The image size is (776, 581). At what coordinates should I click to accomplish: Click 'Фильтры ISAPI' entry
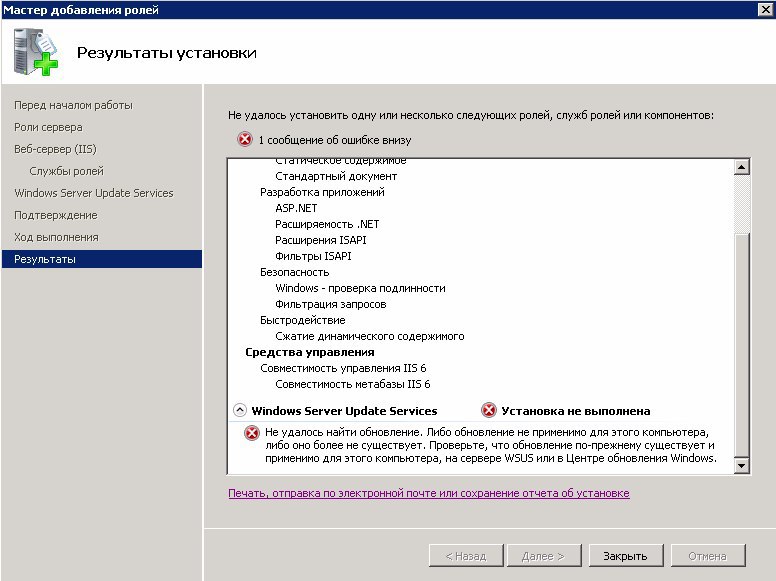coord(313,256)
